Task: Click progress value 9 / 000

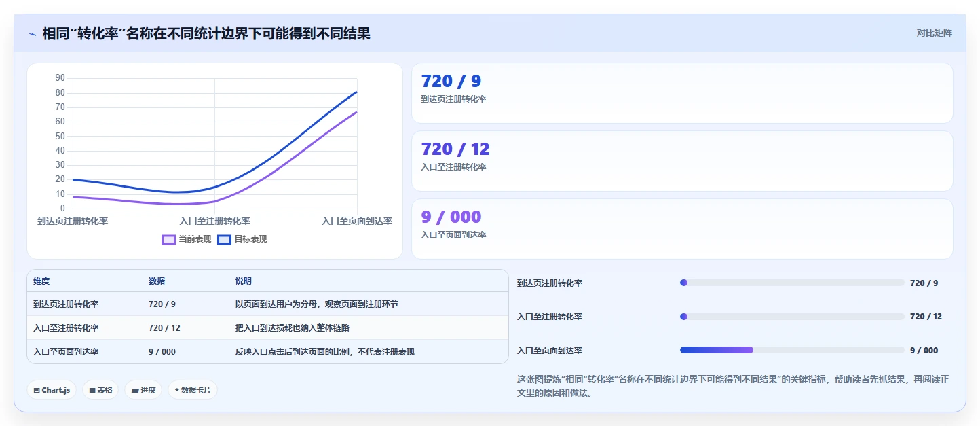Action: 924,351
